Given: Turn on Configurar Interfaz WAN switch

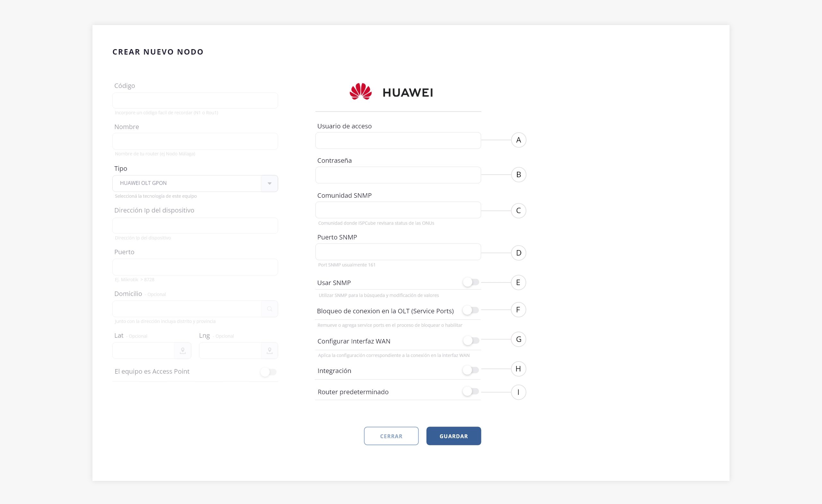Looking at the screenshot, I should (470, 340).
